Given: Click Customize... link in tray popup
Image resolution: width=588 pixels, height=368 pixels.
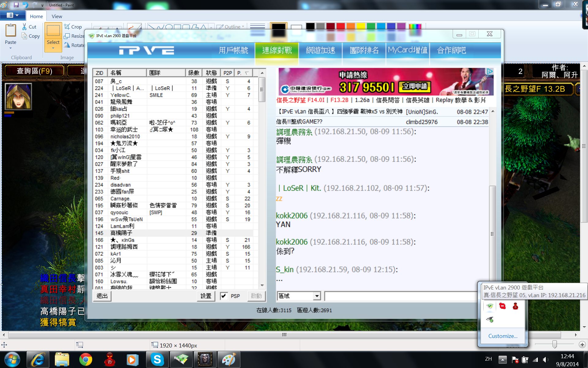Looking at the screenshot, I should 503,336.
